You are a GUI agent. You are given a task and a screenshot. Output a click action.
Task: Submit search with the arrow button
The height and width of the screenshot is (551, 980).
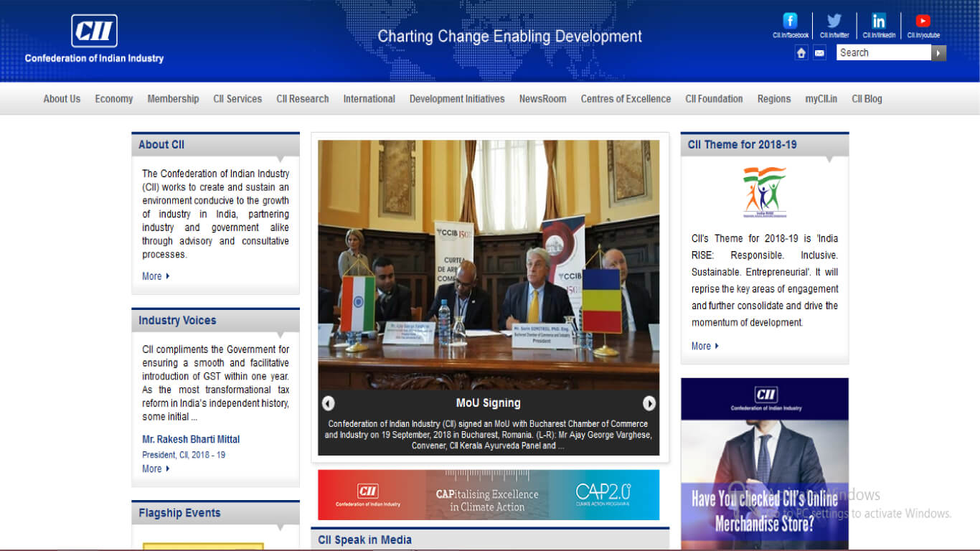coord(938,52)
